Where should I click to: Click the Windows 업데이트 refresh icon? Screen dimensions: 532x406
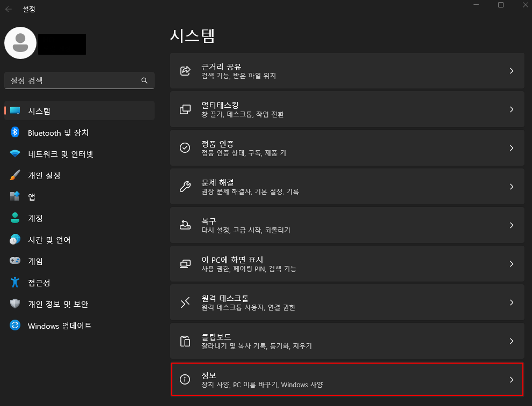[15, 325]
